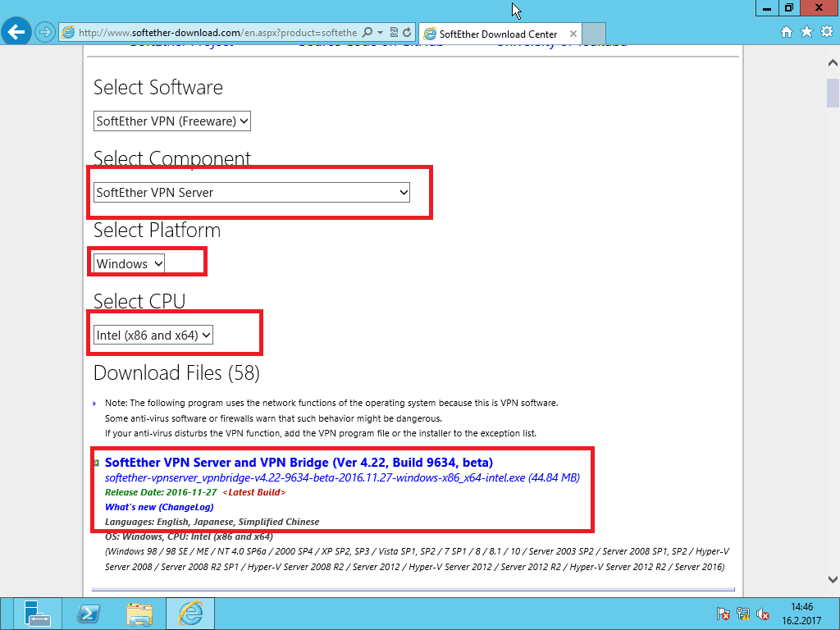Expand the Select Software dropdown

coord(172,121)
